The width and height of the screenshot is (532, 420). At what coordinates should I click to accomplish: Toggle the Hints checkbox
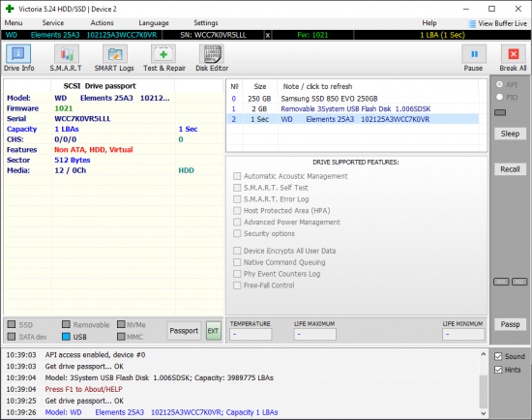click(x=498, y=370)
